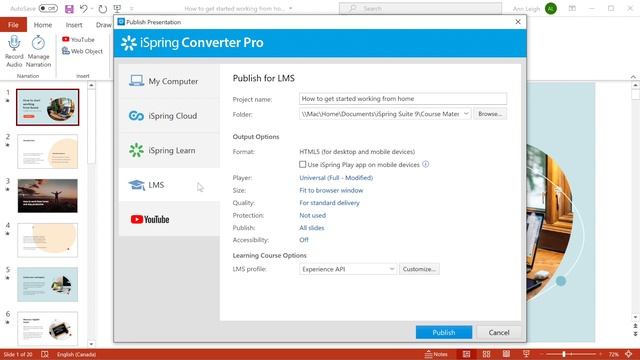
Task: Select slide 2 thumbnail
Action: click(48, 151)
